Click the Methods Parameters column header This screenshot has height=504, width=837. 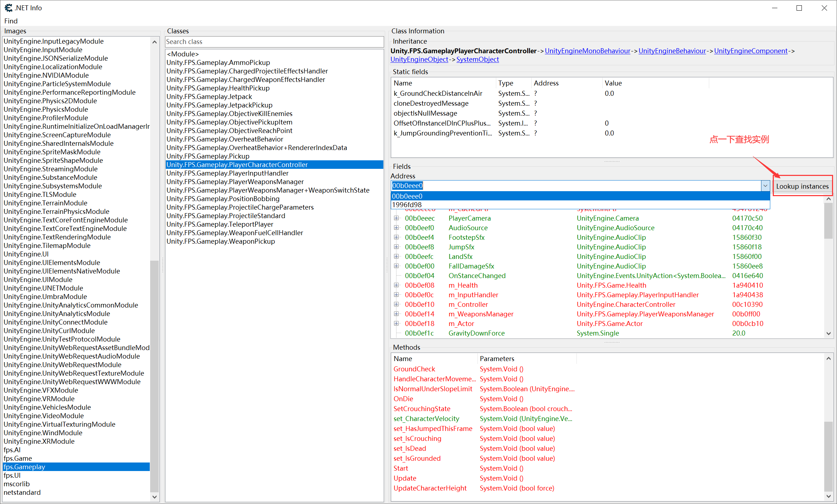coord(527,359)
